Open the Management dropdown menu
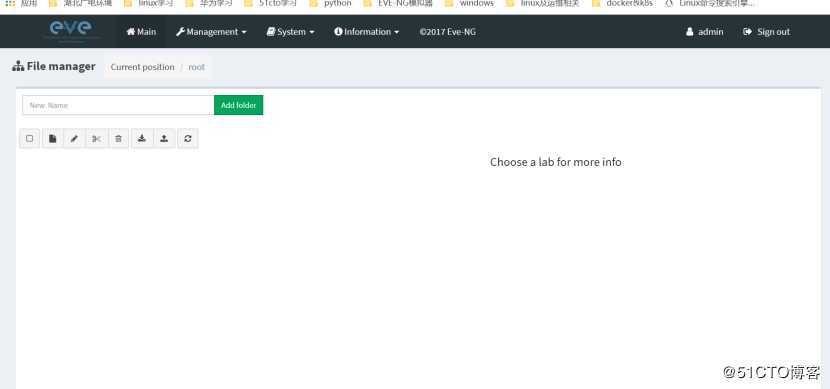The height and width of the screenshot is (389, 830). [x=211, y=32]
